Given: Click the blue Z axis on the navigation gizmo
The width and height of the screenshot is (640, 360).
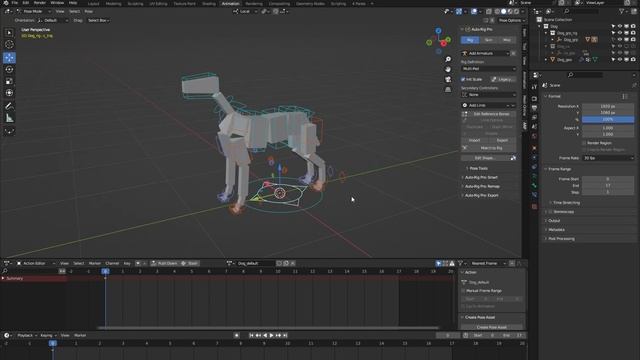Looking at the screenshot, I should (438, 31).
